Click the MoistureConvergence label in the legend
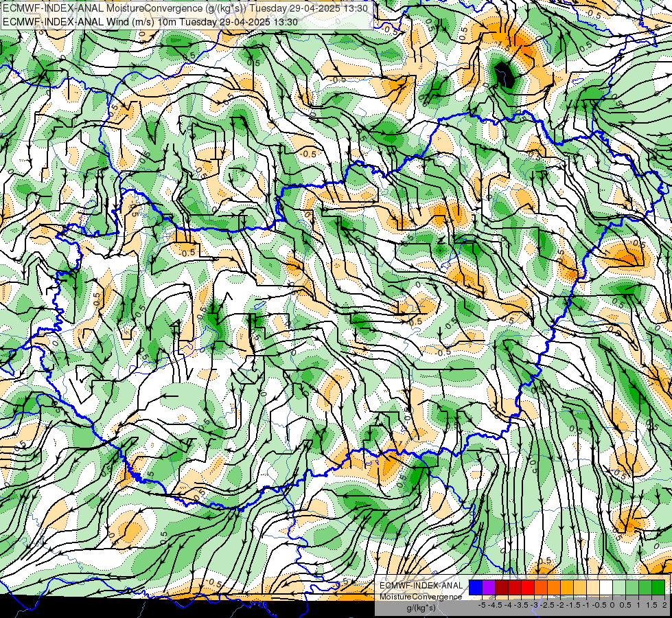Screen dimensions: 672x618 421,597
